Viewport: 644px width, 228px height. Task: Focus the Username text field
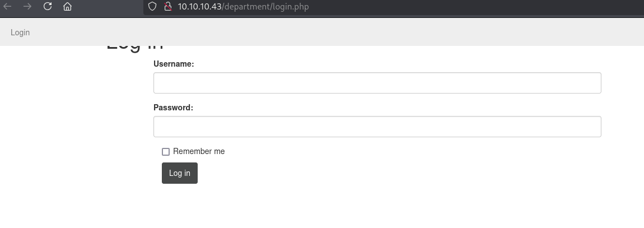[377, 83]
